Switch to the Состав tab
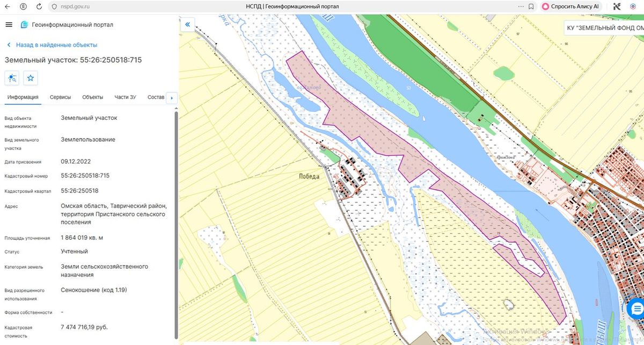The image size is (644, 345). pyautogui.click(x=156, y=97)
